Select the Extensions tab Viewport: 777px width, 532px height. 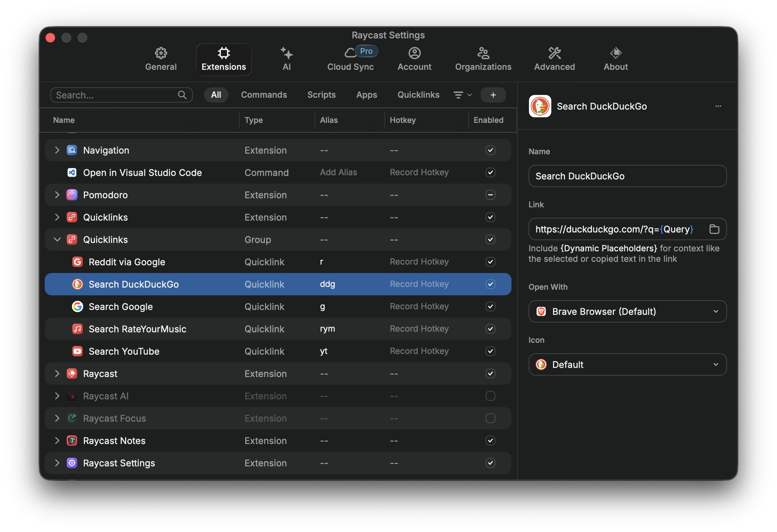click(224, 59)
